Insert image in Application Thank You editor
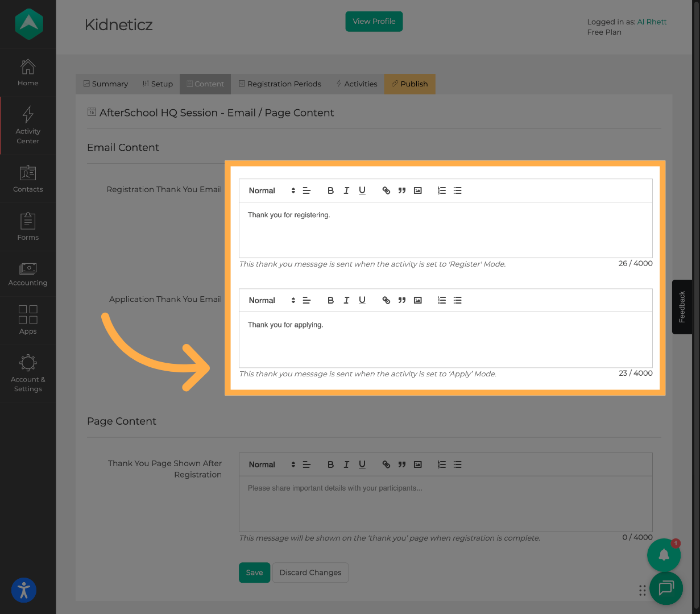This screenshot has width=700, height=614. coord(418,300)
